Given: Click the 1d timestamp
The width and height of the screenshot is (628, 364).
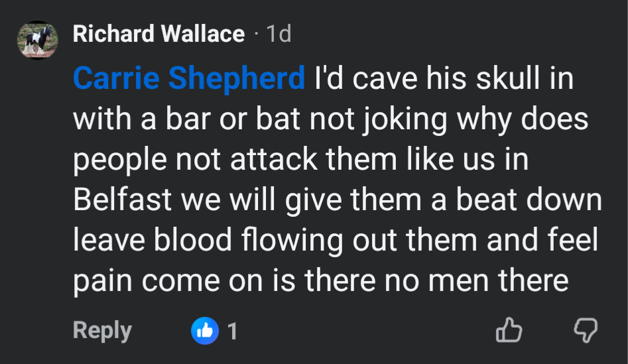Looking at the screenshot, I should pos(278,34).
